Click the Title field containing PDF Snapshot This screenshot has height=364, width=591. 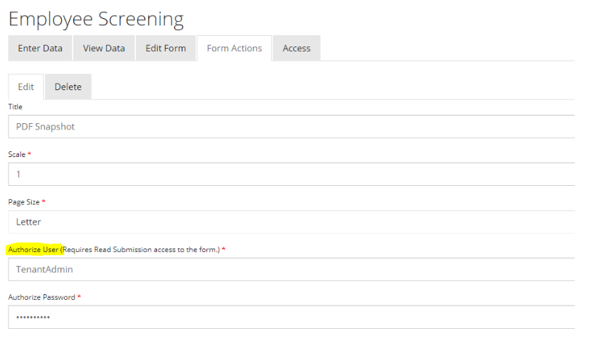(x=292, y=127)
